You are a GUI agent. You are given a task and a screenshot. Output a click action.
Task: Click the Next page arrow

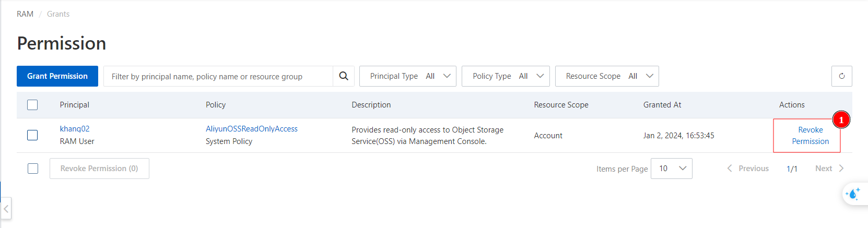coord(841,169)
